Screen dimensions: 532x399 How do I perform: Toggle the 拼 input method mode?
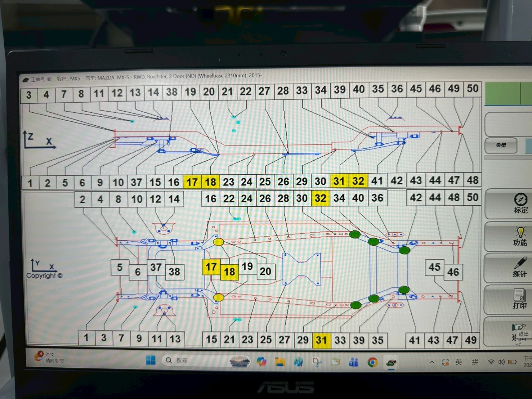tap(475, 362)
